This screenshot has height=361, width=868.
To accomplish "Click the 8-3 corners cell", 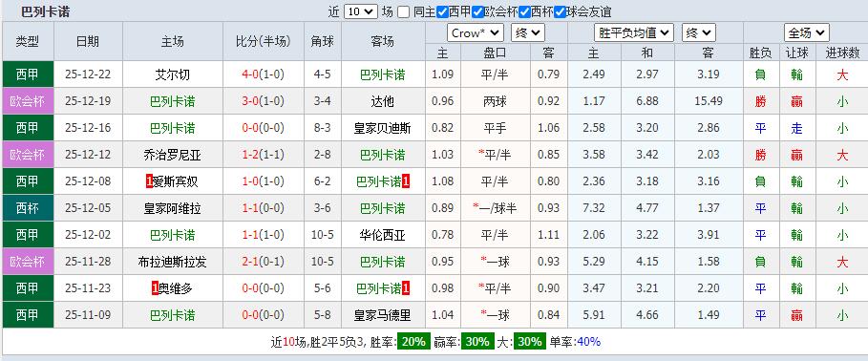I will pyautogui.click(x=323, y=128).
